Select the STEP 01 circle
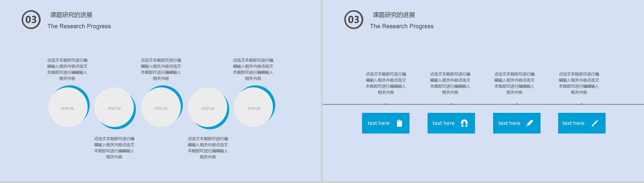The image size is (644, 183). coord(68,108)
